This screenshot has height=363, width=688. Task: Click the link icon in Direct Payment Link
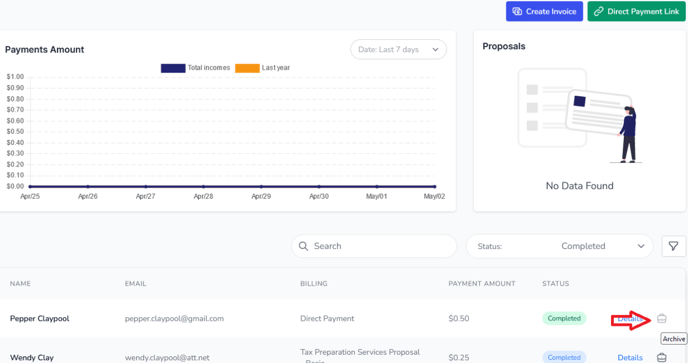[x=598, y=12]
